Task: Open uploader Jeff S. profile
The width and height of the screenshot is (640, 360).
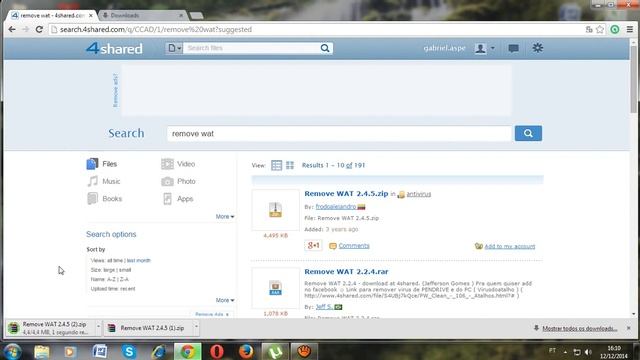Action: 324,307
